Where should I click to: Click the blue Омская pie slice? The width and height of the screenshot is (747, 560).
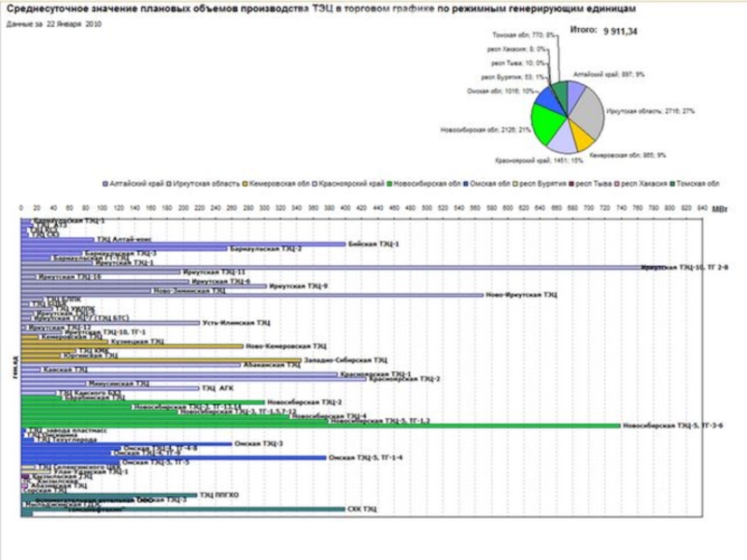550,99
